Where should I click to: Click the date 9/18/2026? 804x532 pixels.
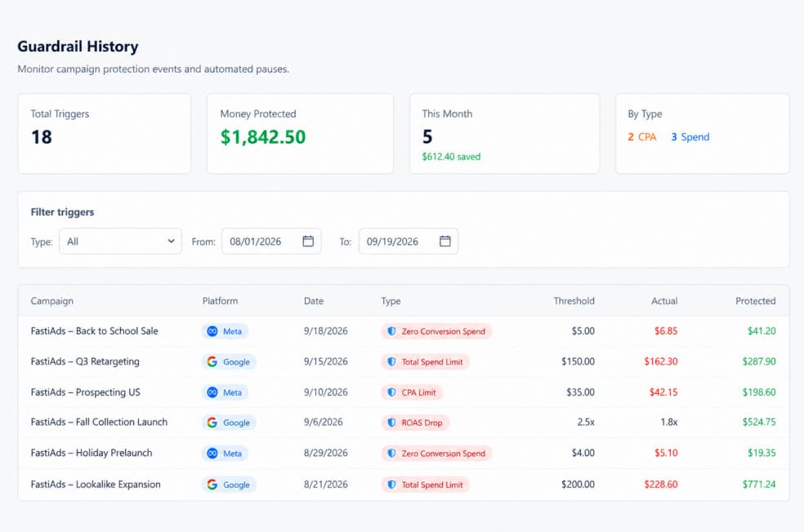tap(325, 331)
